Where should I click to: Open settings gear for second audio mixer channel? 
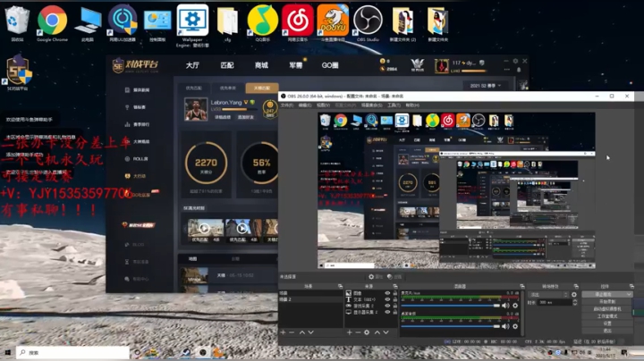[x=515, y=326]
